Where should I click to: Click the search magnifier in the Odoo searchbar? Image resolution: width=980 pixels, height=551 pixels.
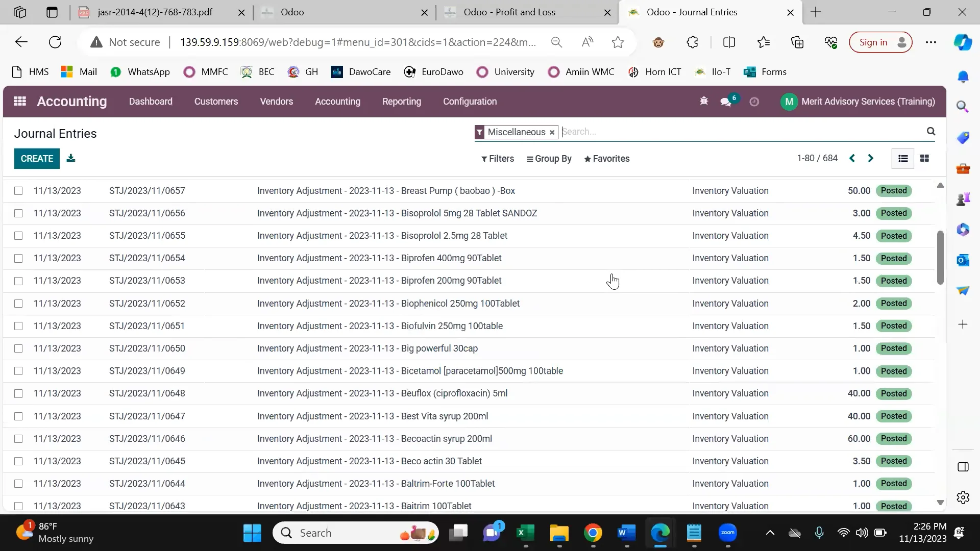pos(931,132)
